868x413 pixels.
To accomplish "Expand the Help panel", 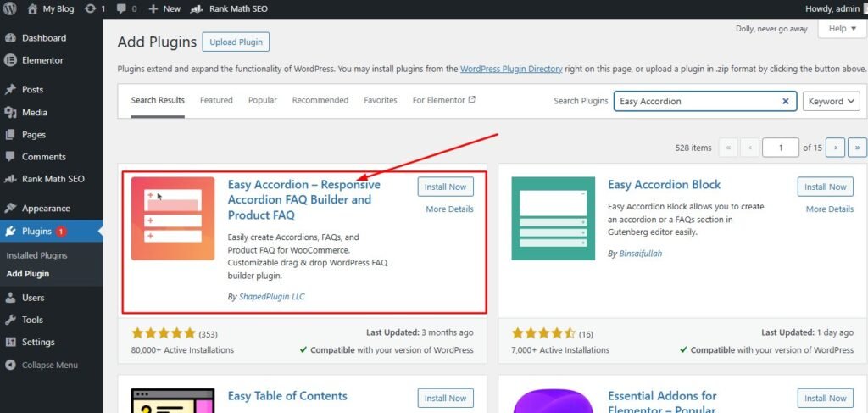I will point(842,29).
